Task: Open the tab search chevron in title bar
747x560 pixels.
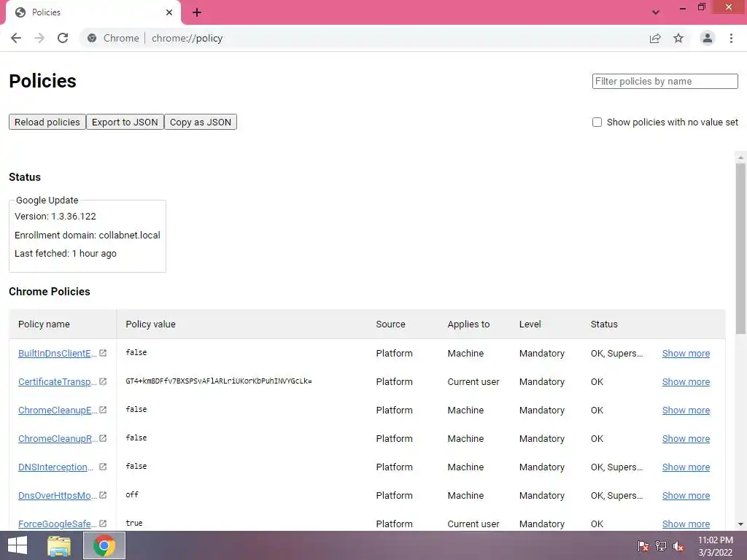Action: 656,12
